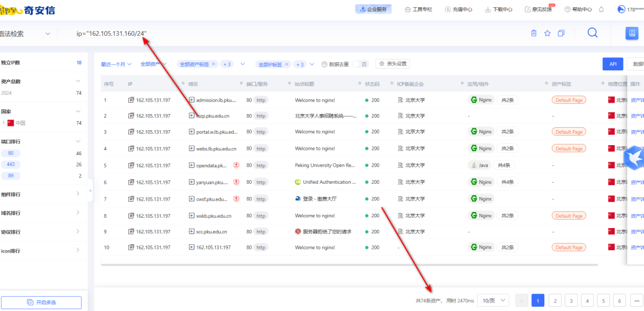Collapse the 资产总数 section
The height and width of the screenshot is (311, 644).
(78, 81)
